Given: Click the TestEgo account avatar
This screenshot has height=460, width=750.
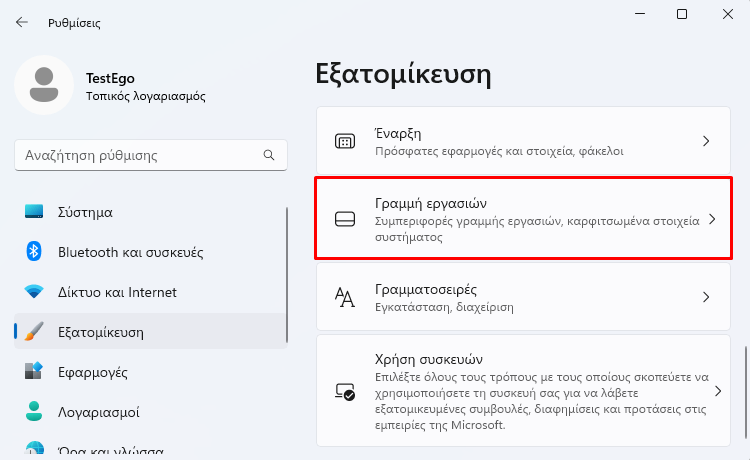Looking at the screenshot, I should [43, 85].
